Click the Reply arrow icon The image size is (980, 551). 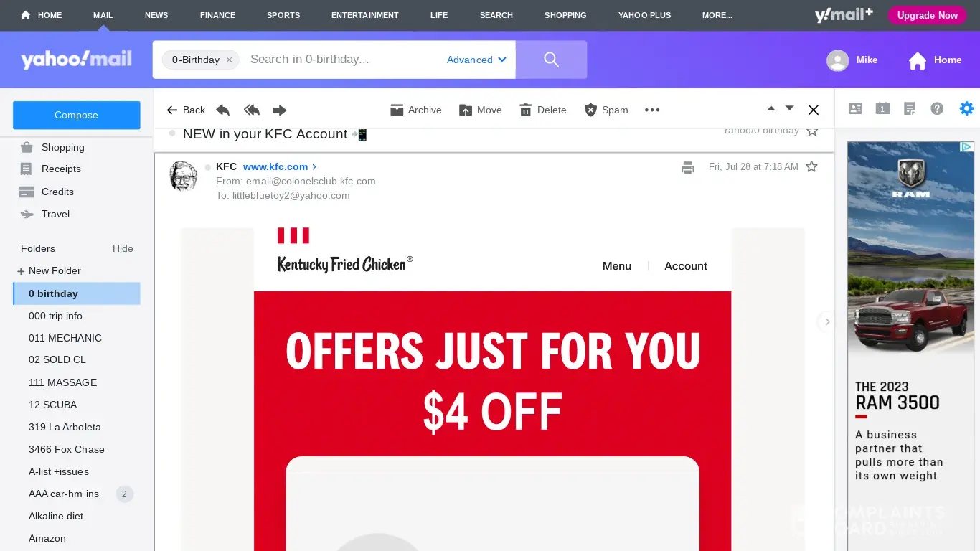[x=223, y=110]
